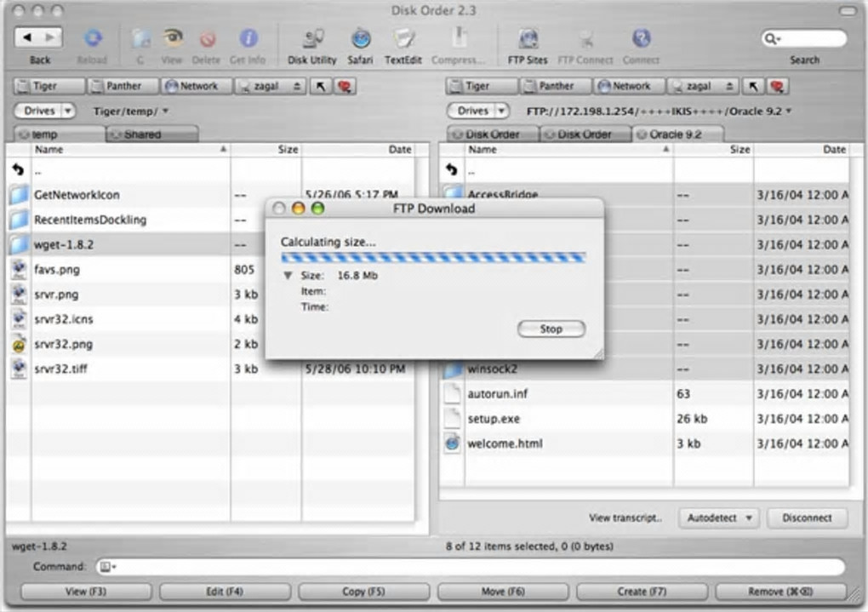Sort left pane by Name column header

(131, 150)
